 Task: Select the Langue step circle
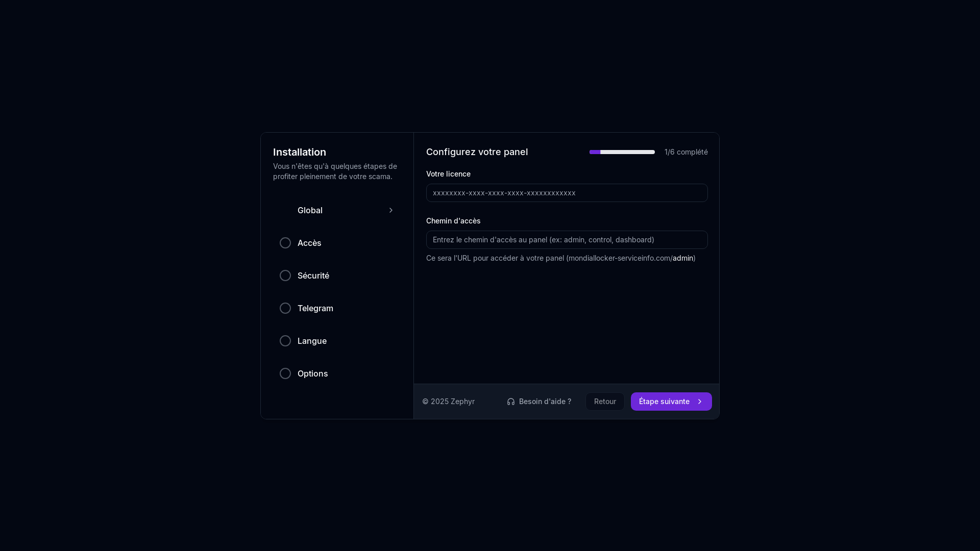click(x=285, y=341)
